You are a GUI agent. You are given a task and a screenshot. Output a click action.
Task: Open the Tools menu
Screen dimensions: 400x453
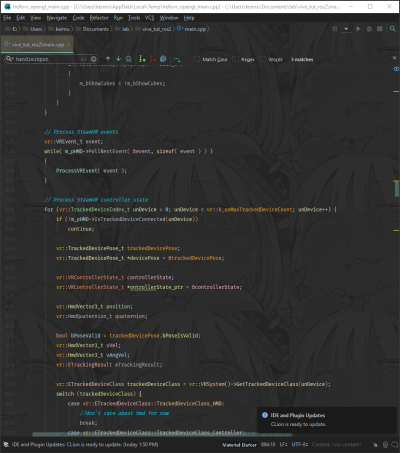coord(134,18)
